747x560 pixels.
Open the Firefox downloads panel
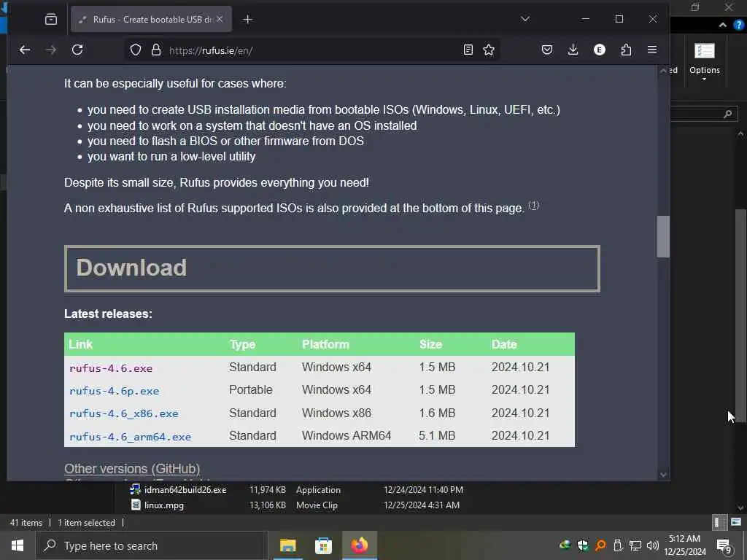(x=573, y=50)
